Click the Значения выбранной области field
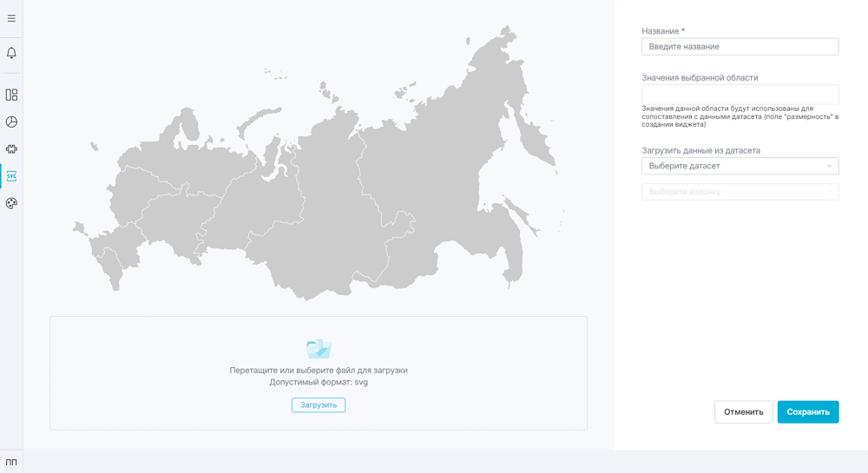This screenshot has height=473, width=868. tap(740, 94)
